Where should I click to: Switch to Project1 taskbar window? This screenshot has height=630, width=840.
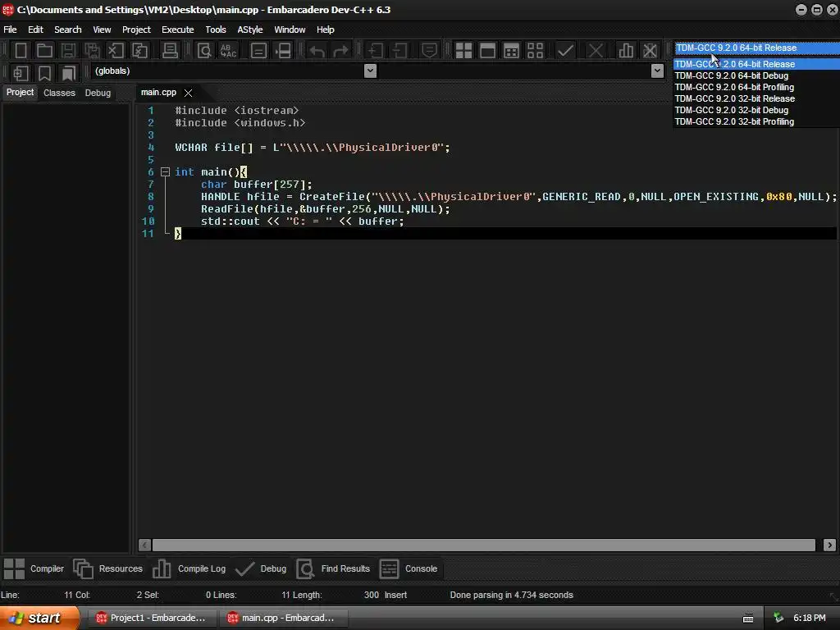point(151,618)
